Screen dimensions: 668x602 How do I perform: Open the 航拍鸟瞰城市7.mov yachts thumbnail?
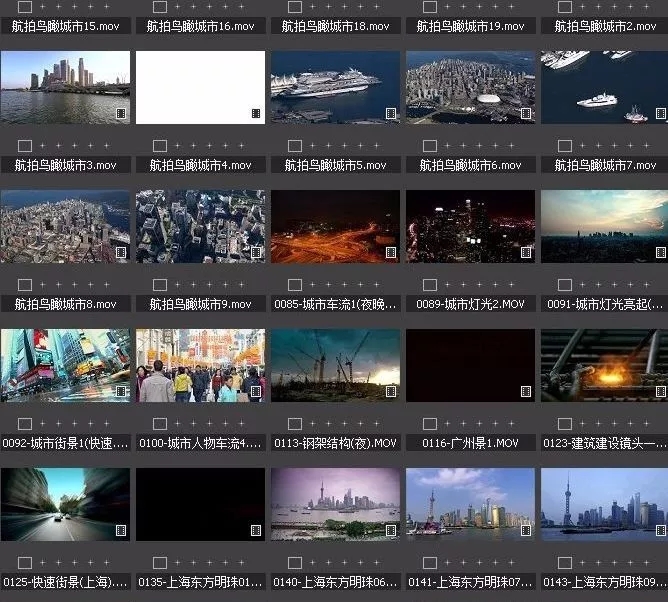click(x=605, y=87)
